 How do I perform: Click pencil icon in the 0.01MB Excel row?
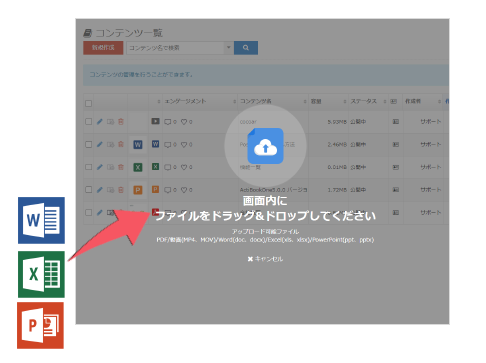100,167
